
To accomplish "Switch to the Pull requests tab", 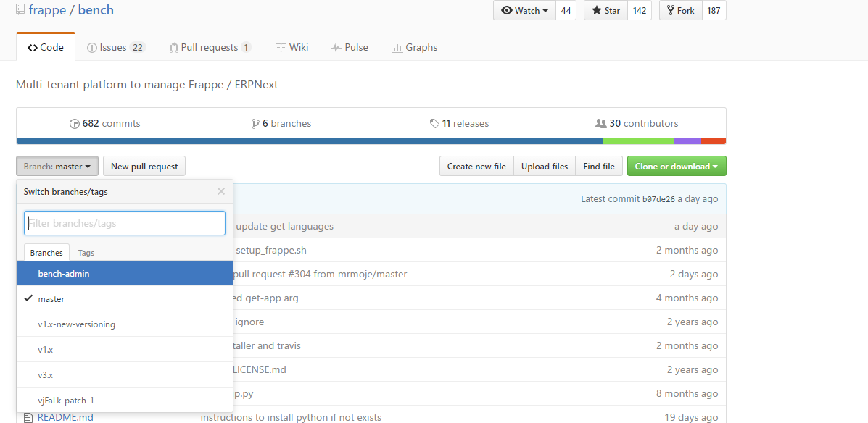I will (x=210, y=48).
